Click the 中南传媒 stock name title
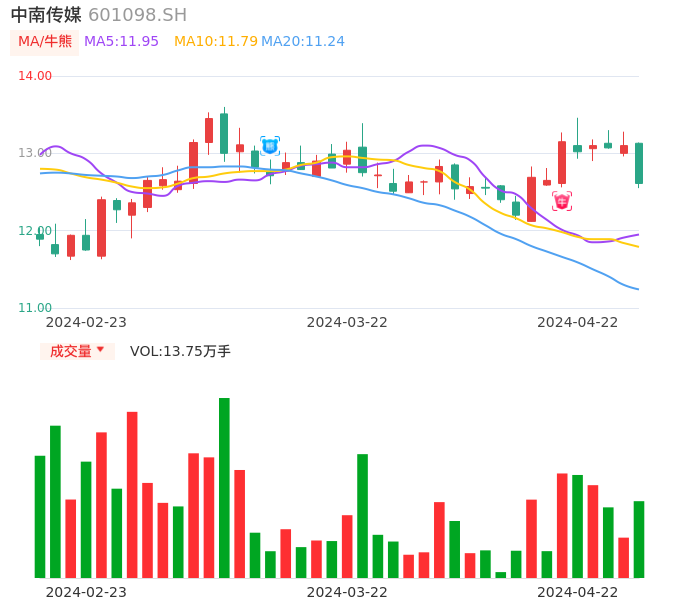Viewport: 686px width, 606px height. click(46, 15)
